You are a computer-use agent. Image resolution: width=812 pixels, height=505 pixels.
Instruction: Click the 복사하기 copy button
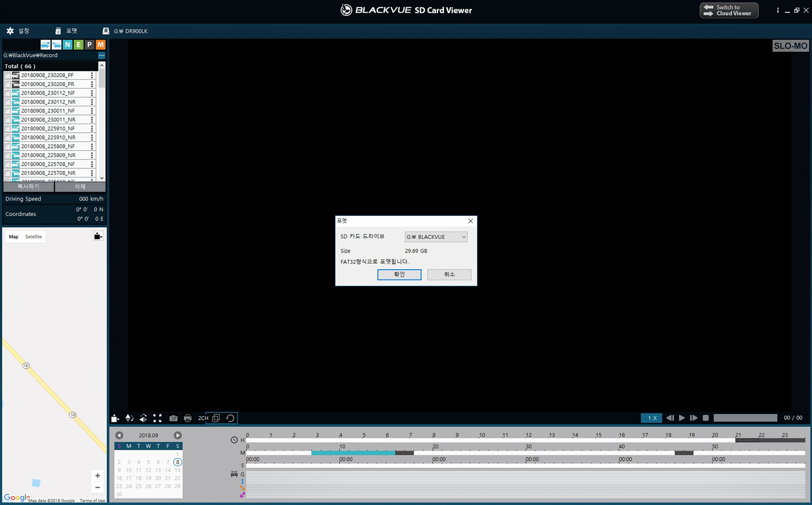(x=28, y=187)
